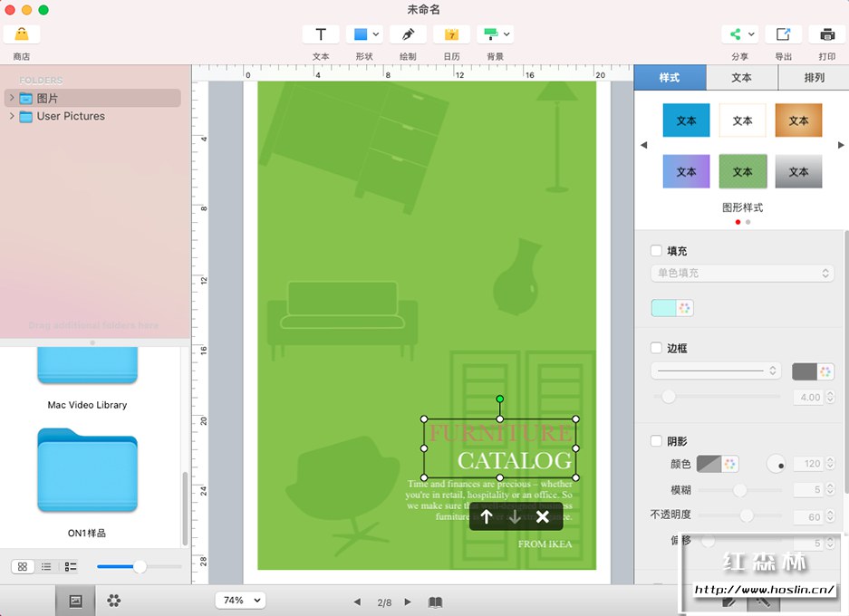Enable the Shadow (阴影) checkbox

pyautogui.click(x=656, y=440)
